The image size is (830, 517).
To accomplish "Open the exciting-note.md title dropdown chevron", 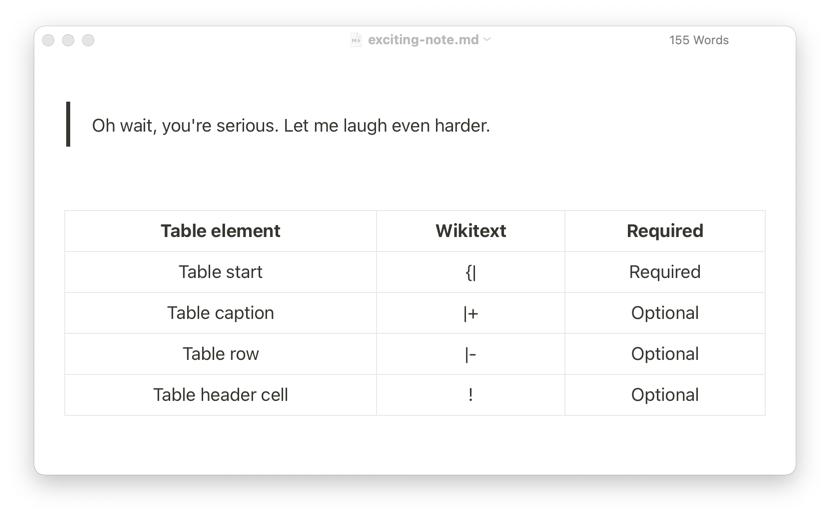I will coord(487,40).
